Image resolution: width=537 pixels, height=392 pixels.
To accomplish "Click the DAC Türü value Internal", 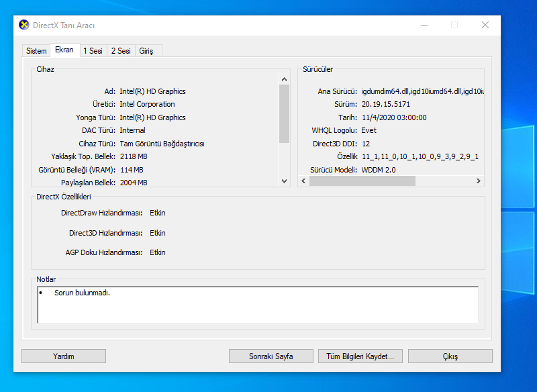I will click(132, 130).
